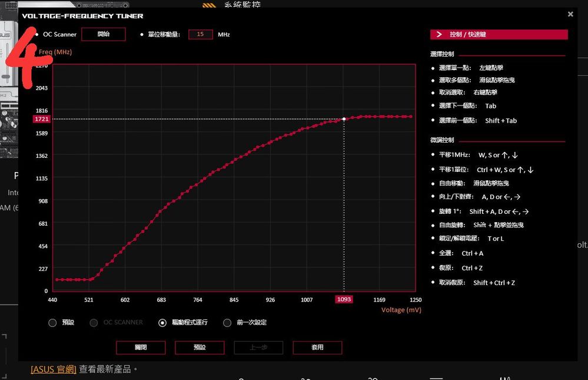Click the bullet beside OC Scanner label

(38, 34)
